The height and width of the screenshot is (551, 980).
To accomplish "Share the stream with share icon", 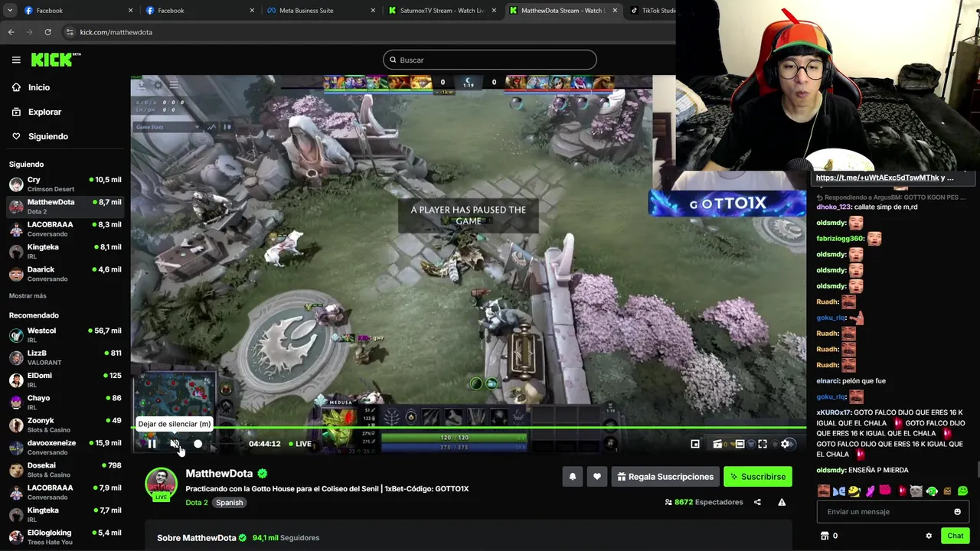I will 757,502.
